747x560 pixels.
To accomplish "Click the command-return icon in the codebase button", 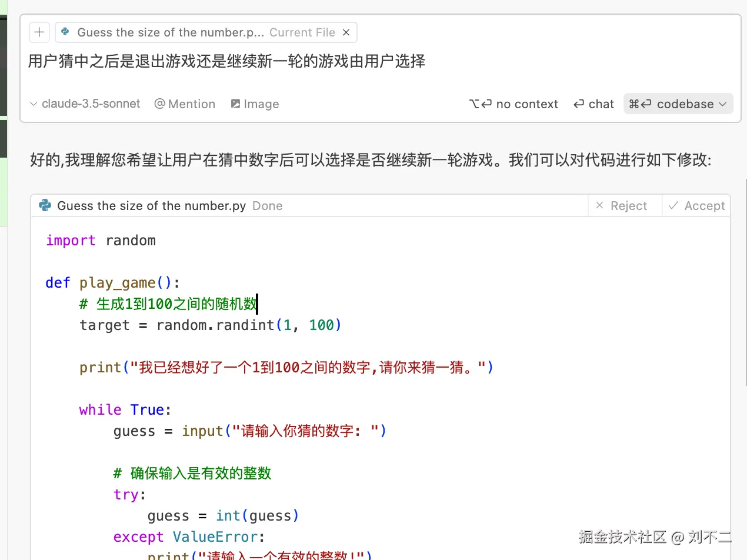I will point(639,104).
